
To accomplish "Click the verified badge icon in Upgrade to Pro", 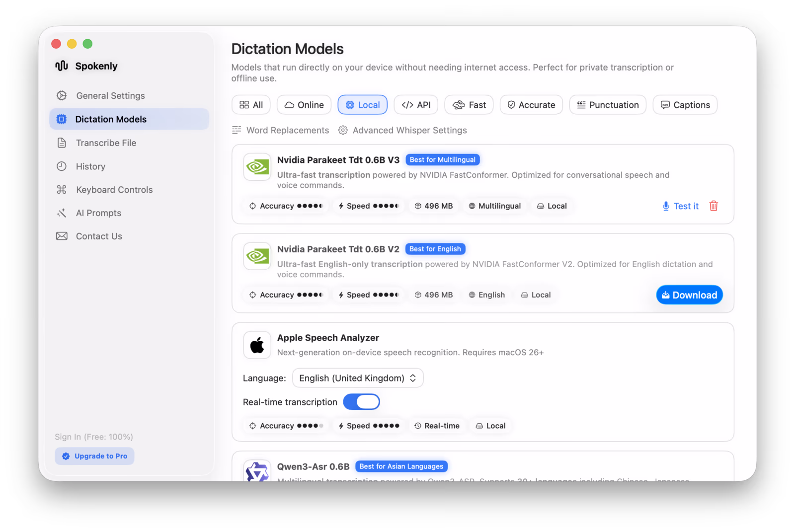I will [66, 456].
